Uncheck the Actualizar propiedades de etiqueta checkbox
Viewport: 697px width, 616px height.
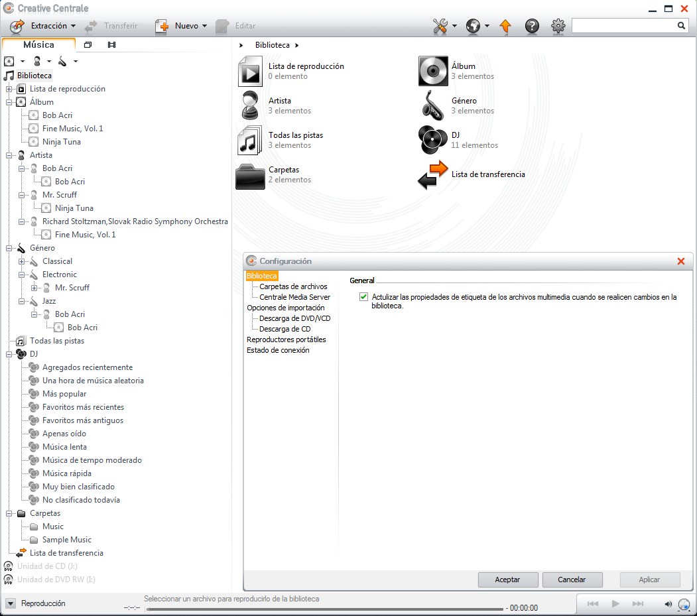click(363, 297)
